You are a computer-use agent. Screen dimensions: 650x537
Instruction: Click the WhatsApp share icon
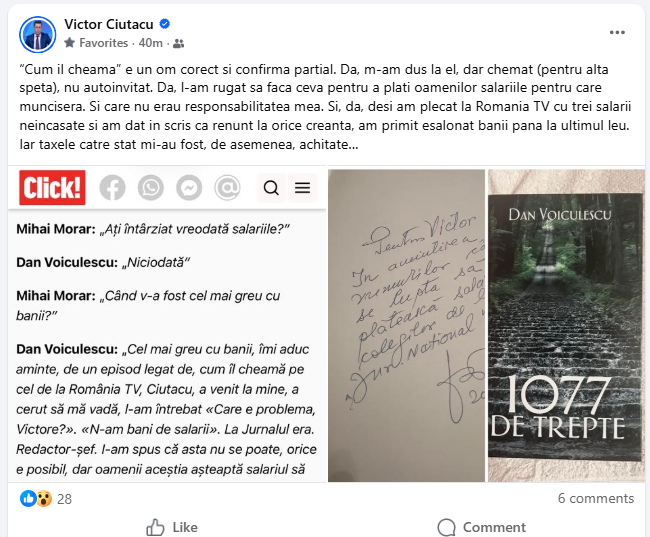[x=150, y=188]
